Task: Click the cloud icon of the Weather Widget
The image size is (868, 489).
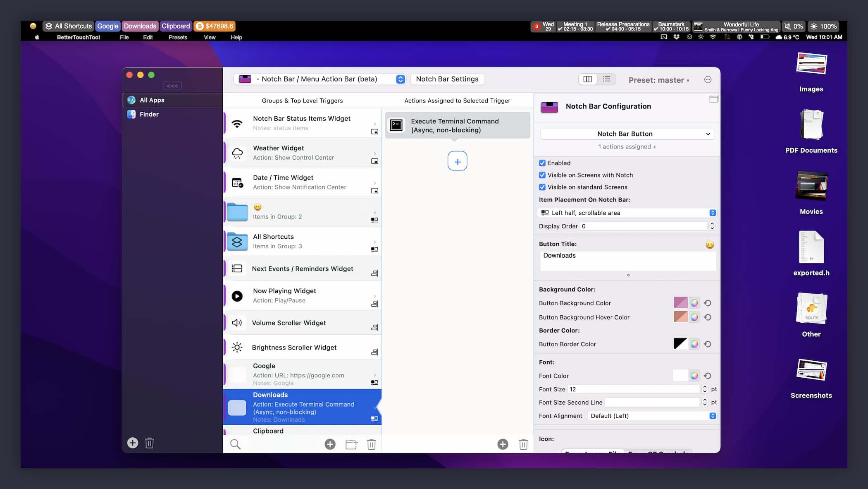Action: (x=237, y=153)
